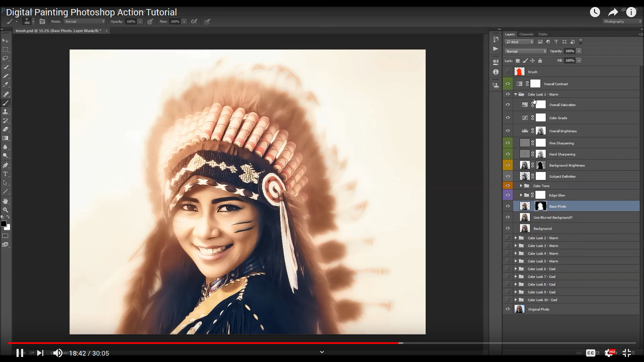Expand the Color Tone group

[x=521, y=186]
